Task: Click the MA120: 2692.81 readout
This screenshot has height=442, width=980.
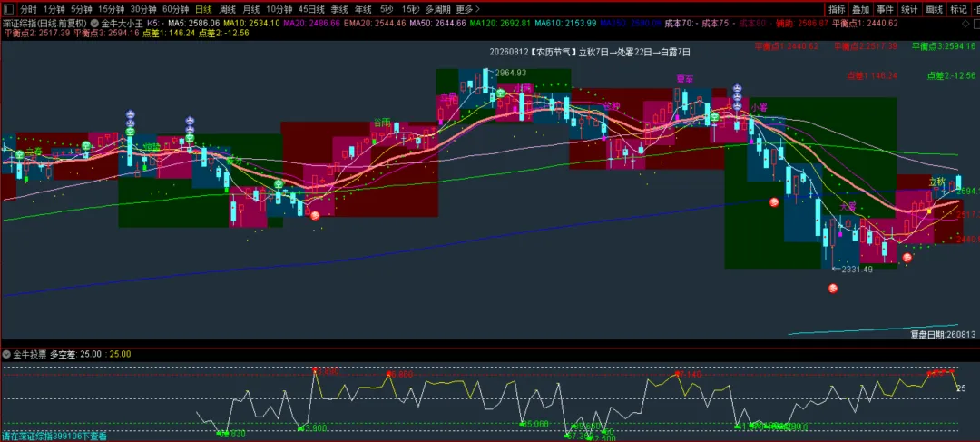Action: pyautogui.click(x=500, y=23)
